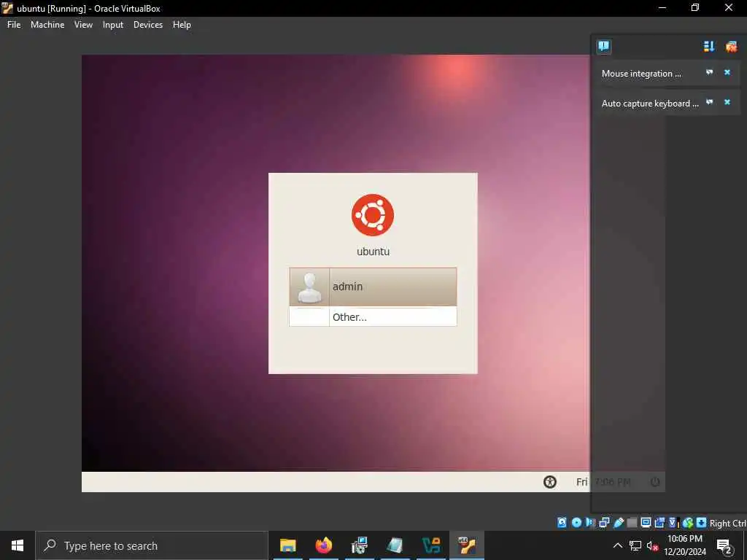Screen dimensions: 747x560
Task: Minimize the VirtualBox window
Action: [662, 7]
